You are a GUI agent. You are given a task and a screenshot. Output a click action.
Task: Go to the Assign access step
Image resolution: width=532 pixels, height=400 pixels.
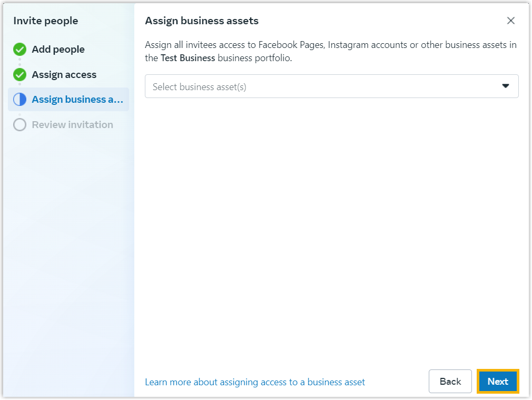[x=64, y=75]
